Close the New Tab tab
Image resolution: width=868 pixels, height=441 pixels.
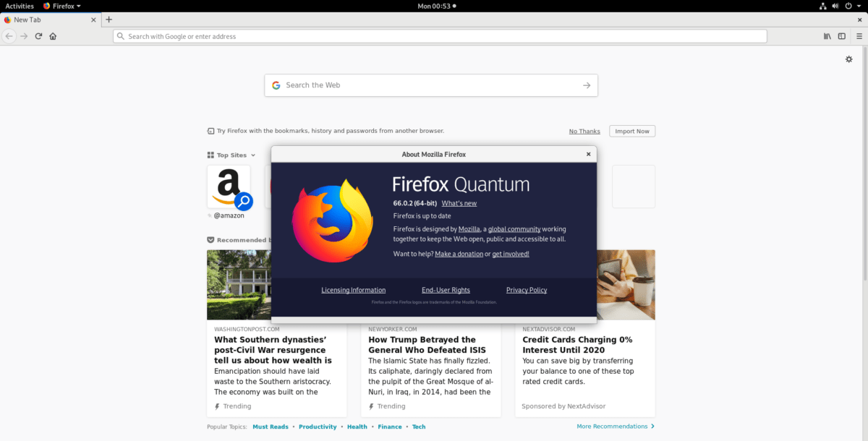click(93, 20)
